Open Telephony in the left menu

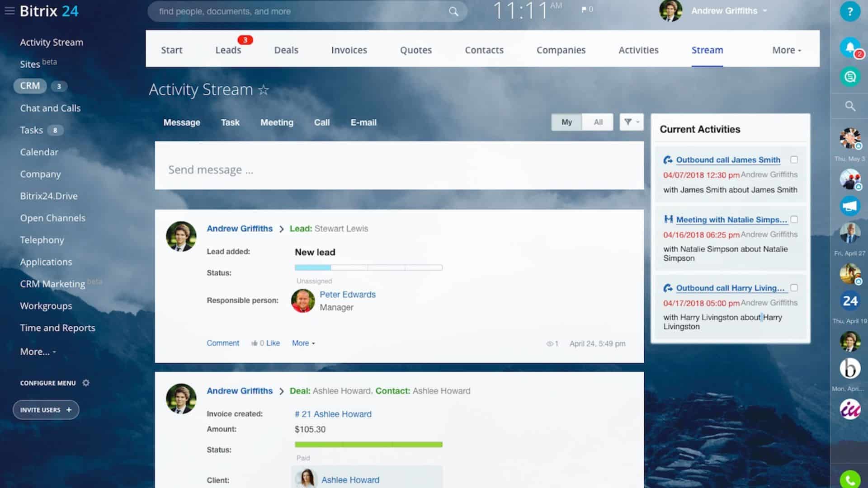tap(42, 240)
